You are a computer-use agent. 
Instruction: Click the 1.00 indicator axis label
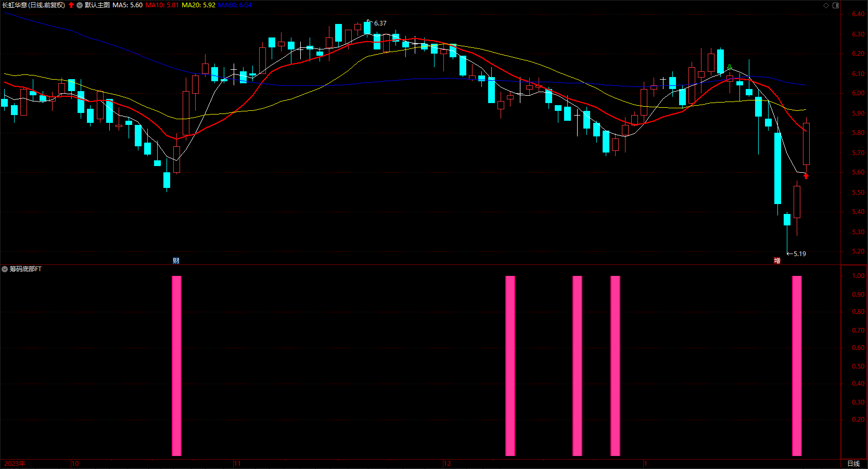point(858,276)
